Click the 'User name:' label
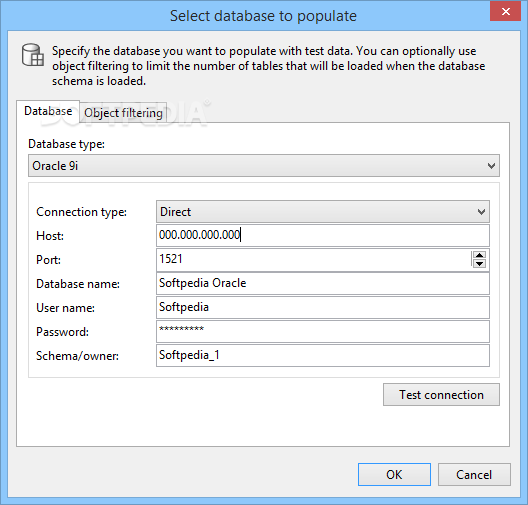The height and width of the screenshot is (505, 528). tap(65, 308)
